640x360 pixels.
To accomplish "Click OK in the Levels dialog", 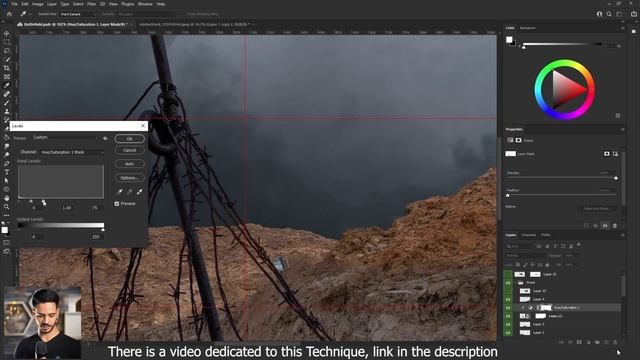I will click(x=129, y=139).
